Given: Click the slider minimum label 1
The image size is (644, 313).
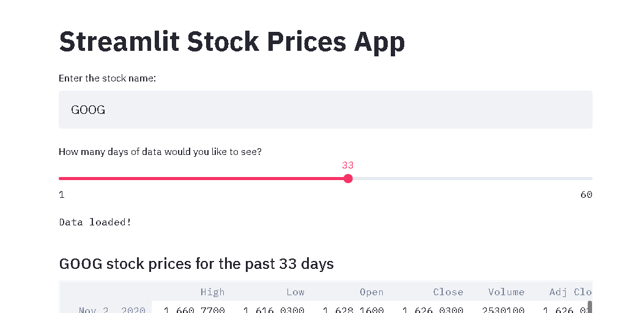Looking at the screenshot, I should 62,195.
